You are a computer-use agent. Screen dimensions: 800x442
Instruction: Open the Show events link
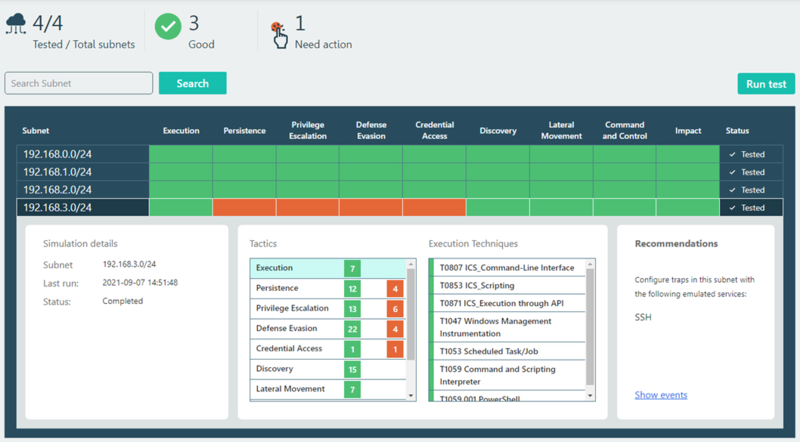(x=661, y=395)
